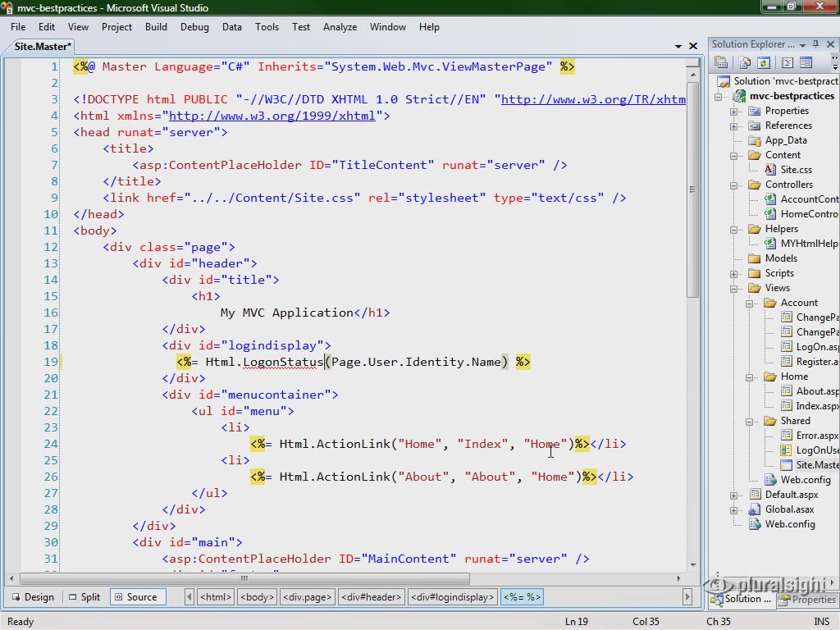Click the editor vertical scrollbar thumb

click(692, 189)
